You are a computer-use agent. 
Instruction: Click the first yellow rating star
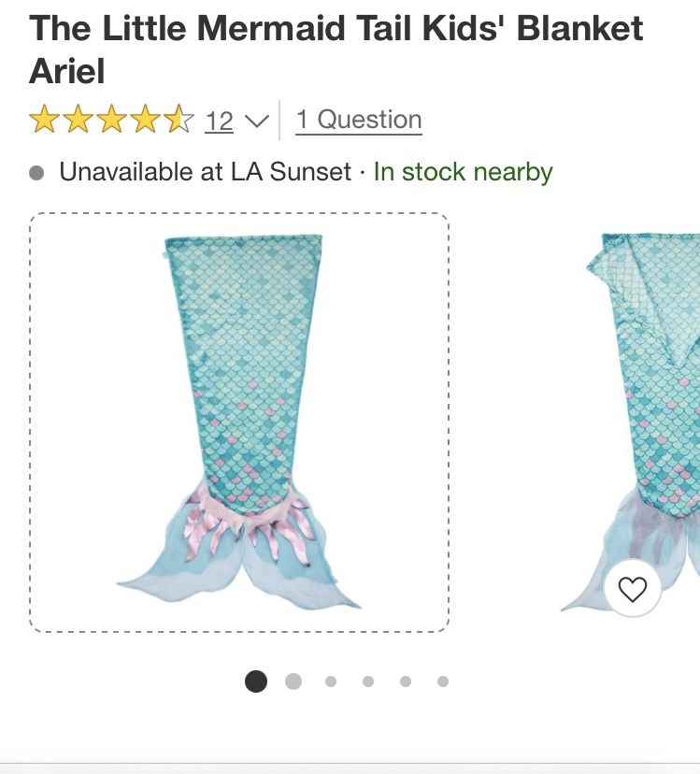tap(46, 119)
